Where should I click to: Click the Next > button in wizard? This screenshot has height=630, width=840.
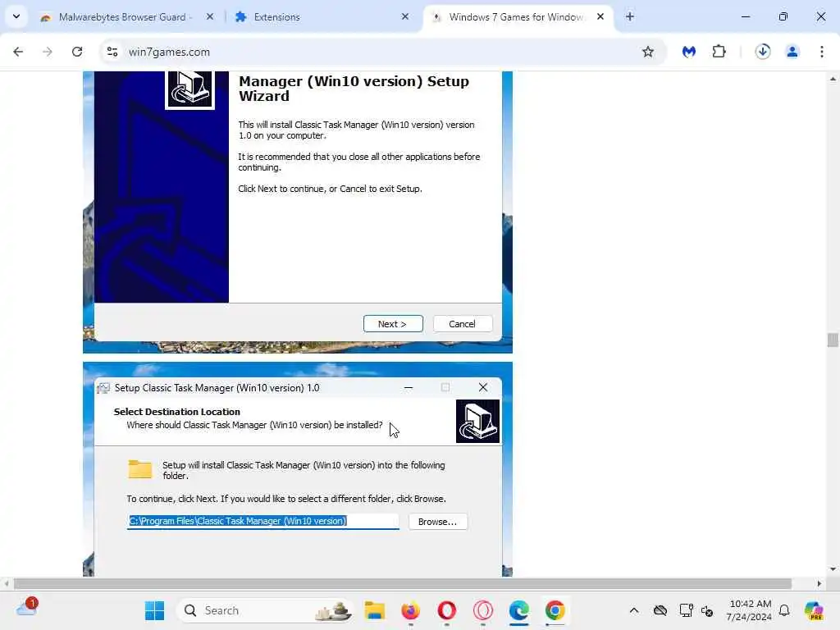(x=393, y=324)
